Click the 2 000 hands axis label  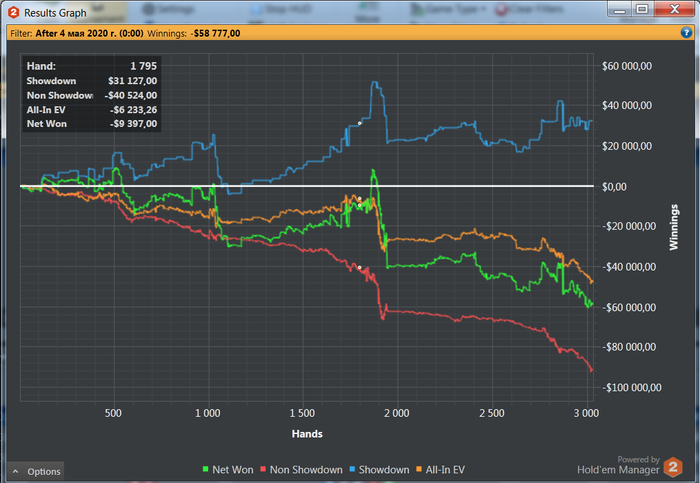(x=397, y=413)
